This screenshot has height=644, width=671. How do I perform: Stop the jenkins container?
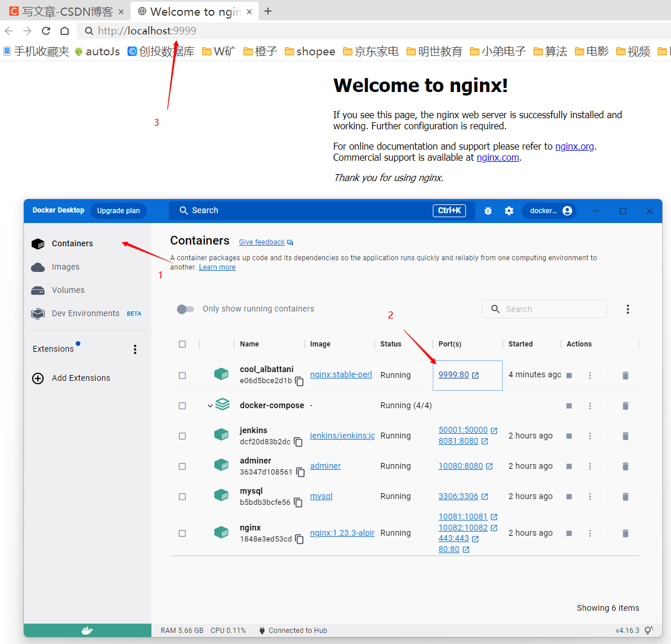click(x=568, y=436)
